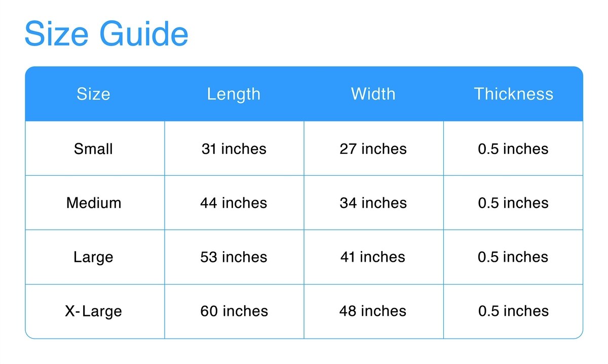Click the 31 inches length cell

tap(234, 149)
